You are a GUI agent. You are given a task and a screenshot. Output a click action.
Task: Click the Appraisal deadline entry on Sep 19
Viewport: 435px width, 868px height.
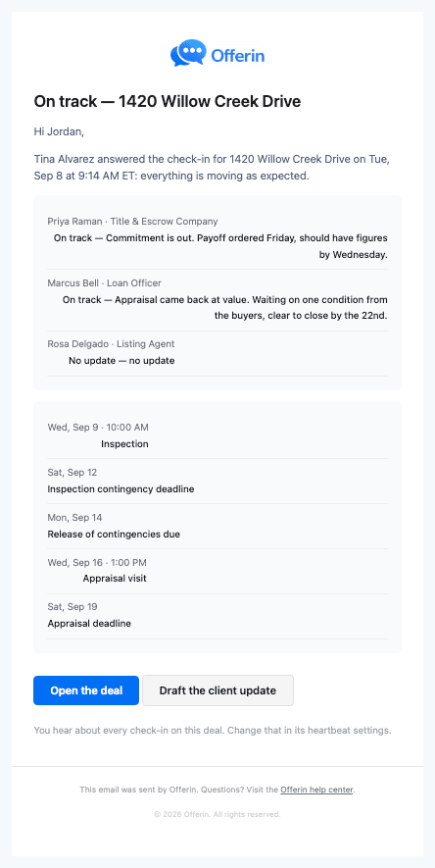click(217, 616)
